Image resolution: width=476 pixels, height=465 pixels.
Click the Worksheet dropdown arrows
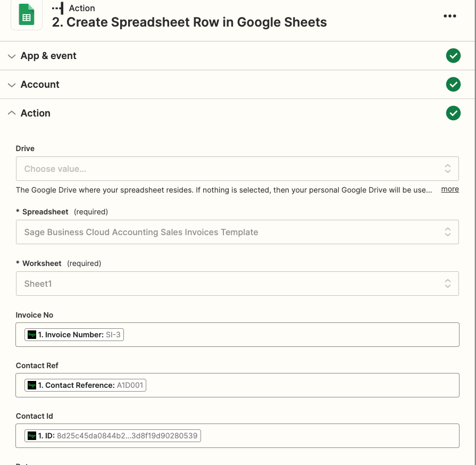(447, 284)
